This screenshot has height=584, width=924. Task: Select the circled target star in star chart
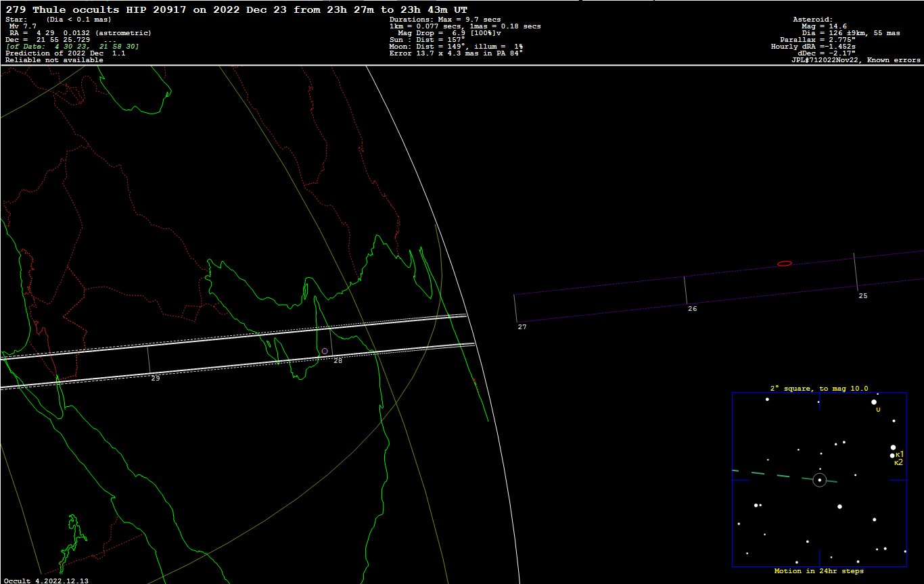click(819, 480)
